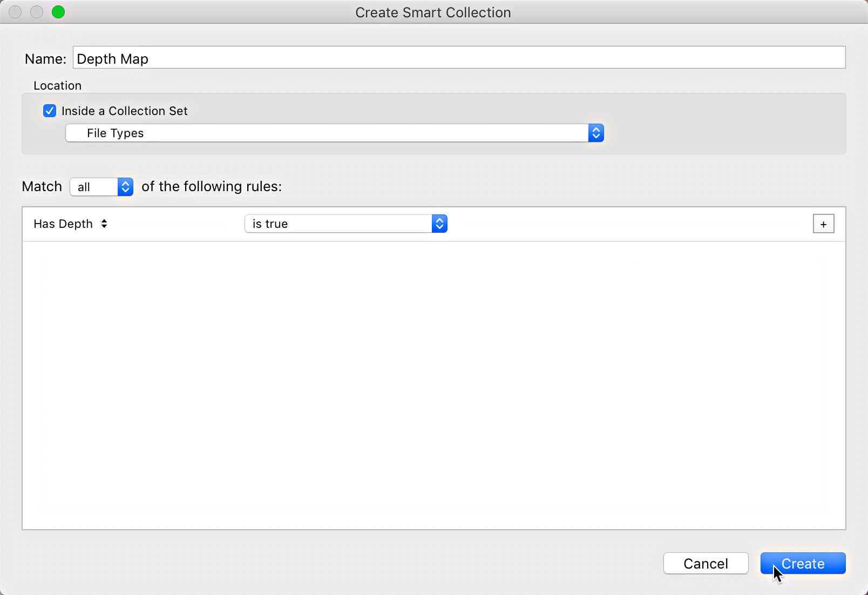The image size is (868, 595).
Task: Click the red close button
Action: coord(15,12)
